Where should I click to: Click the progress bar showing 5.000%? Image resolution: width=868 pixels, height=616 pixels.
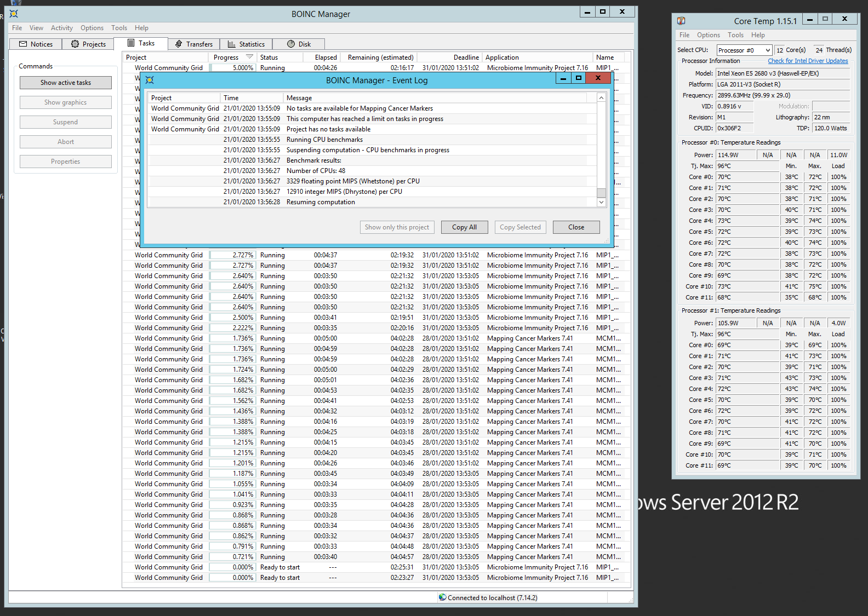click(233, 68)
